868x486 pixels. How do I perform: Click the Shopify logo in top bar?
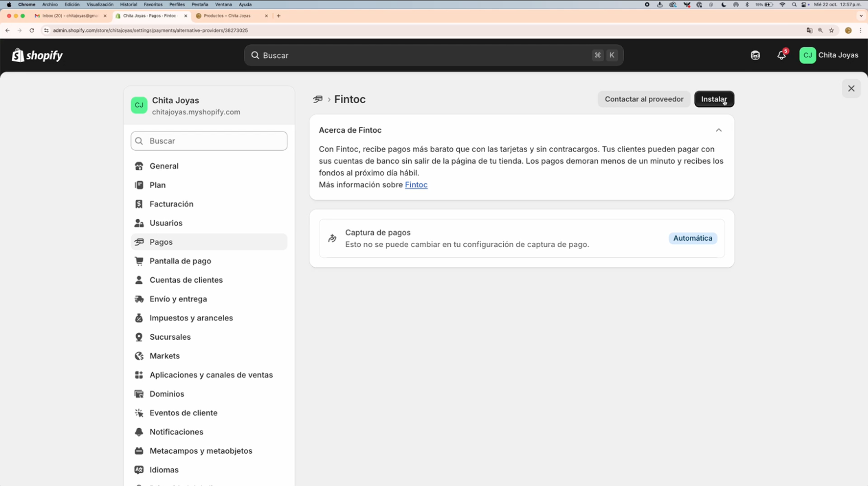coord(38,55)
